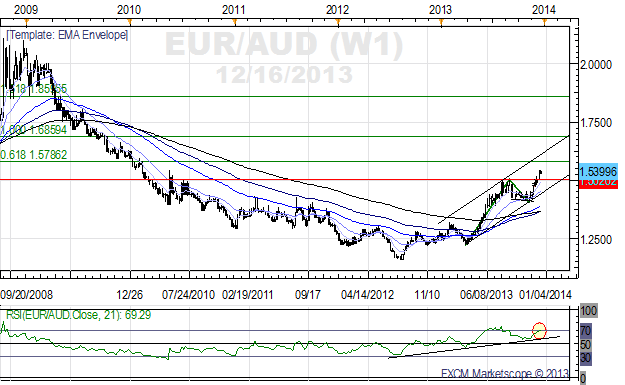The image size is (625, 385).
Task: Click the 2012 year label
Action: click(337, 9)
